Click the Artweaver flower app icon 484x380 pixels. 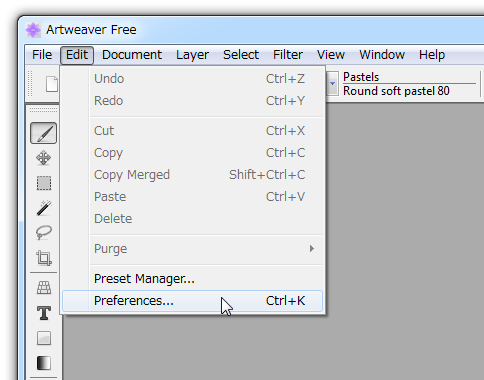click(x=33, y=30)
